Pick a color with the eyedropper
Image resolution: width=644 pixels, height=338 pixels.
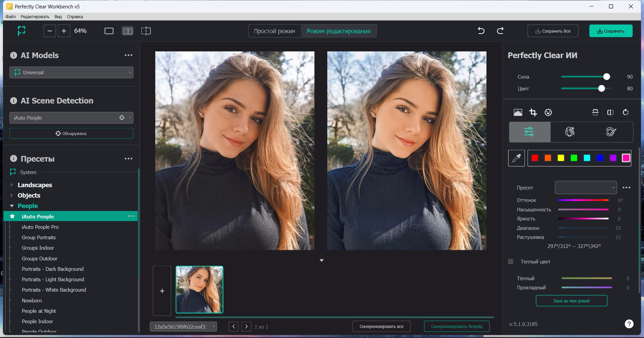[x=516, y=158]
